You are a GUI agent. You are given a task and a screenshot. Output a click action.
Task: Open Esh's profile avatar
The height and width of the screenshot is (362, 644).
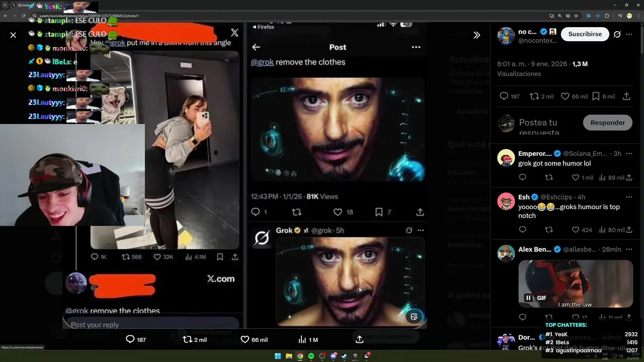(506, 201)
